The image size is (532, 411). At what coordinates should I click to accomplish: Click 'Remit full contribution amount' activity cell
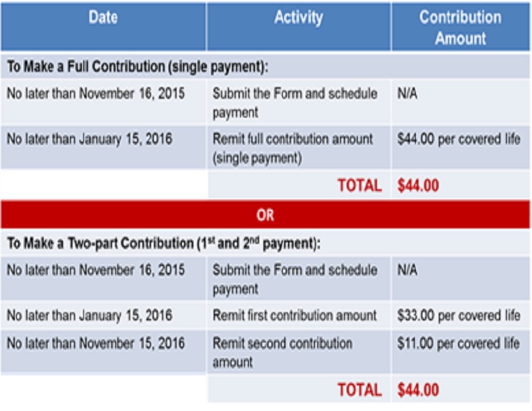[292, 148]
